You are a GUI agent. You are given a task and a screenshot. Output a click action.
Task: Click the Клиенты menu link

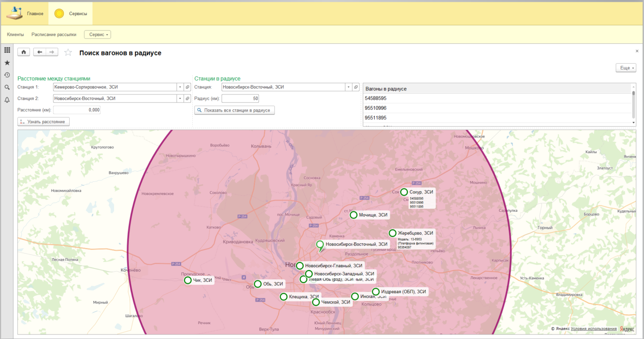[15, 34]
